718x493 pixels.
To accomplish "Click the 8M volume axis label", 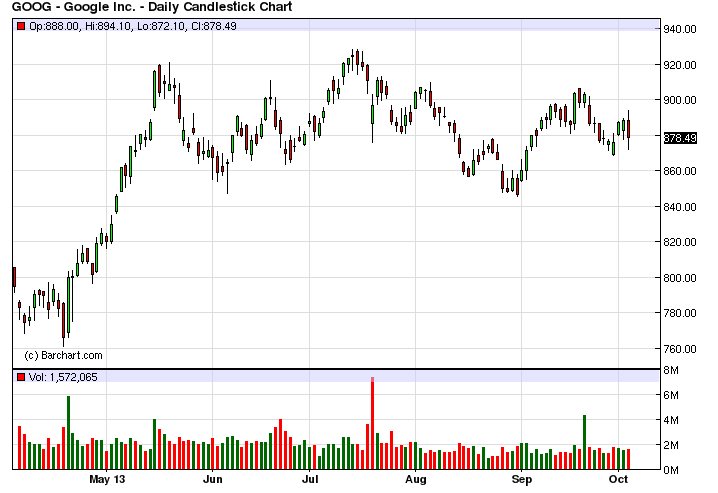I will pyautogui.click(x=671, y=370).
